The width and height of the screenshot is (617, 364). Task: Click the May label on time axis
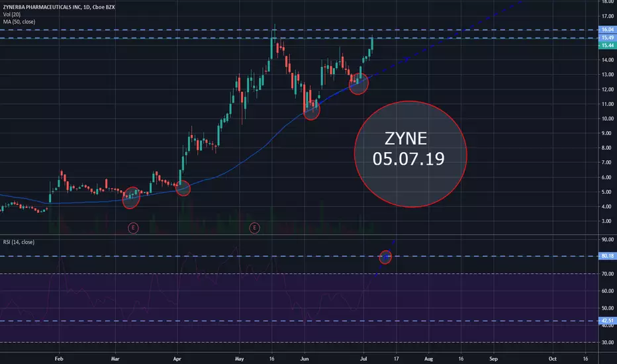click(x=239, y=359)
